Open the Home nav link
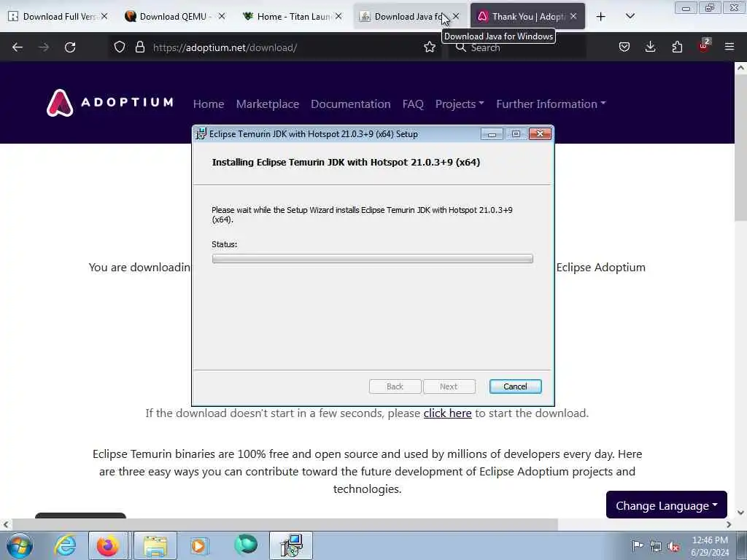 click(209, 104)
